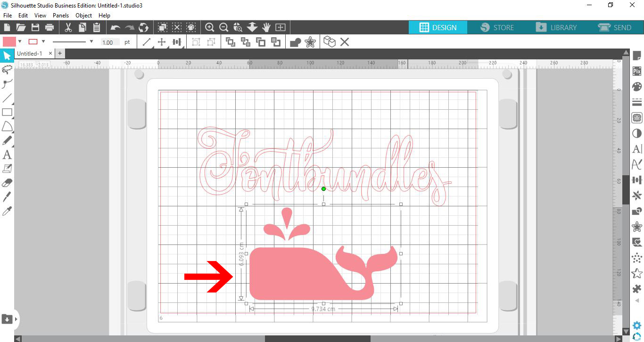Switch to the DESIGN tab

[438, 27]
